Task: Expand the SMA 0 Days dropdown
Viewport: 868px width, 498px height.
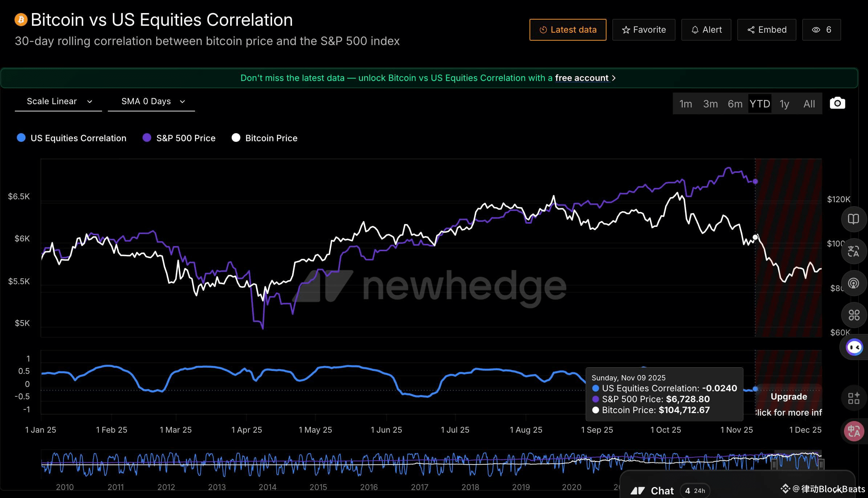Action: (152, 101)
